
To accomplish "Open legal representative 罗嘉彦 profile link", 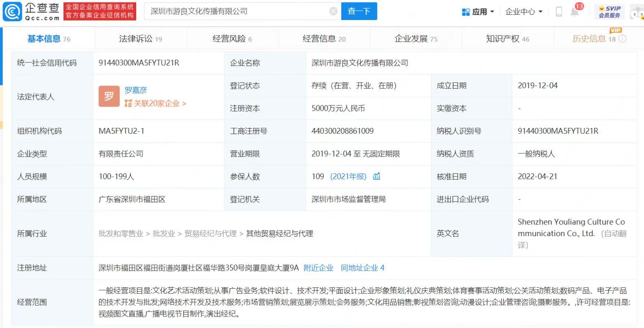I will pos(136,90).
